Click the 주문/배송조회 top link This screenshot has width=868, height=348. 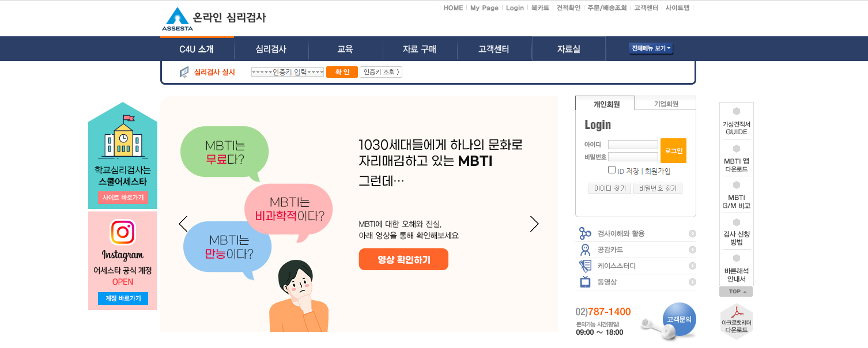coord(607,8)
